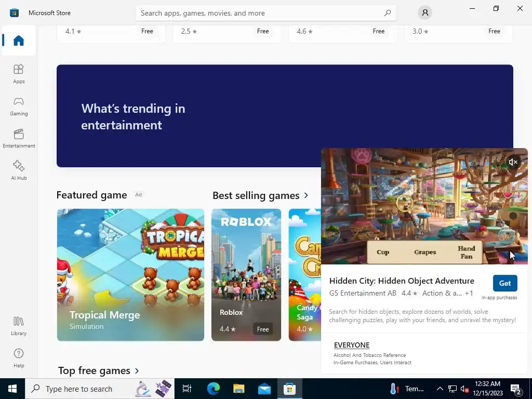Open the user account profile icon
Screen dimensions: 532x399
pyautogui.click(x=425, y=13)
